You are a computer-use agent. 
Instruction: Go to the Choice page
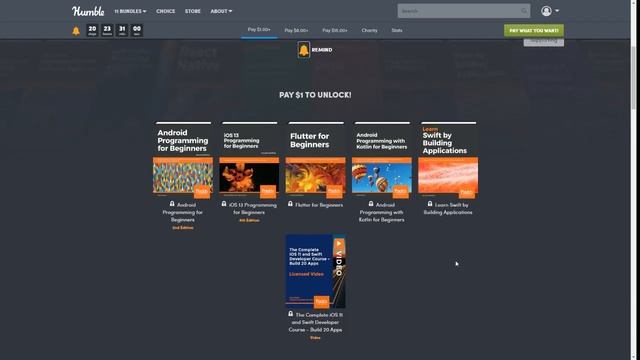coord(165,11)
